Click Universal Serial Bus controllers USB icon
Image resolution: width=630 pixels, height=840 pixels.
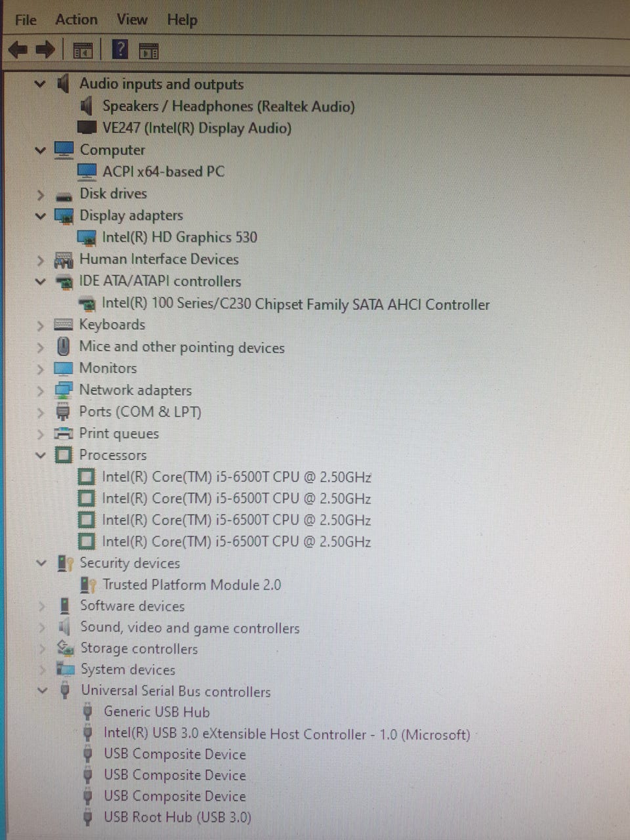[65, 690]
